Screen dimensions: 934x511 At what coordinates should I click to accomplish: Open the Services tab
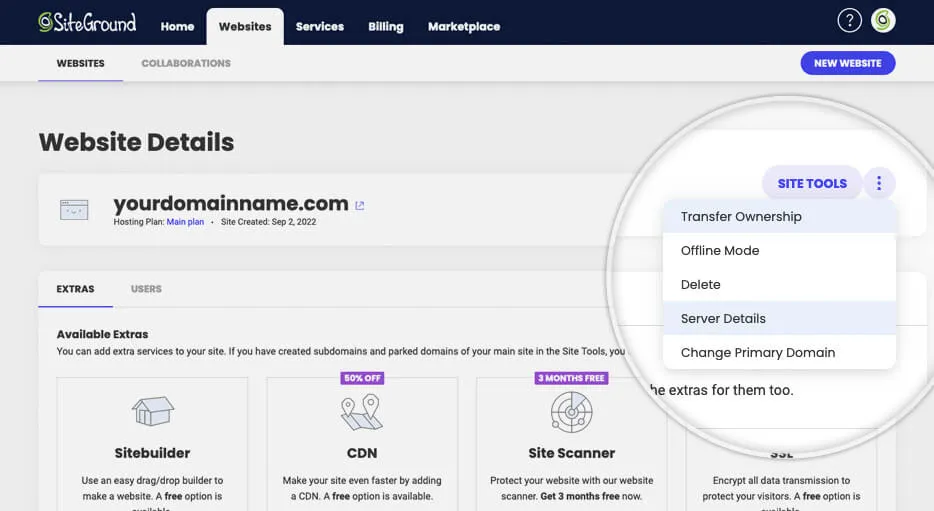pos(319,27)
